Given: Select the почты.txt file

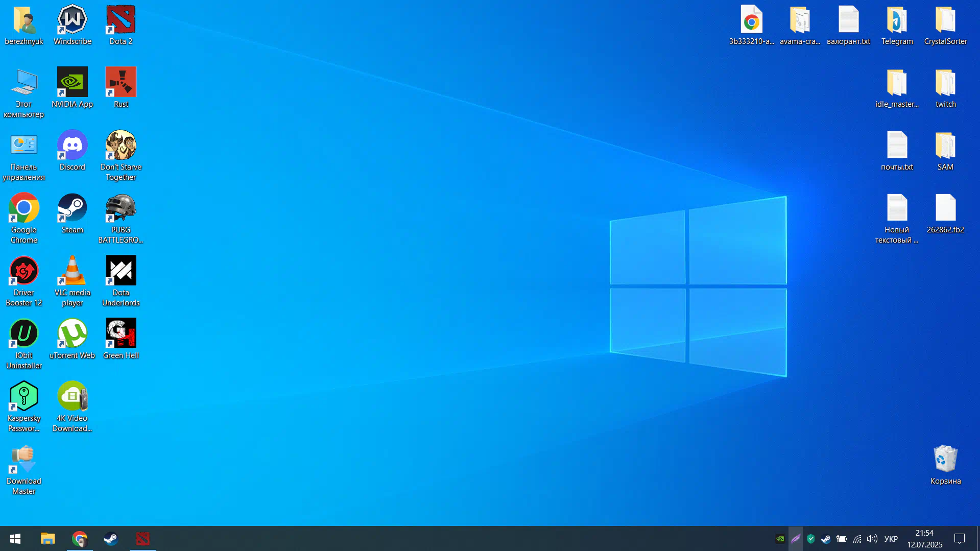Looking at the screenshot, I should (x=897, y=151).
